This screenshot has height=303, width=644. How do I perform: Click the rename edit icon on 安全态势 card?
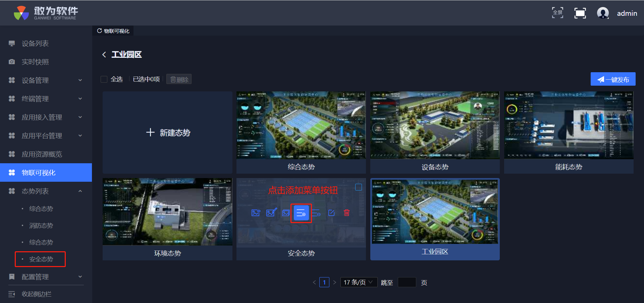(x=332, y=213)
